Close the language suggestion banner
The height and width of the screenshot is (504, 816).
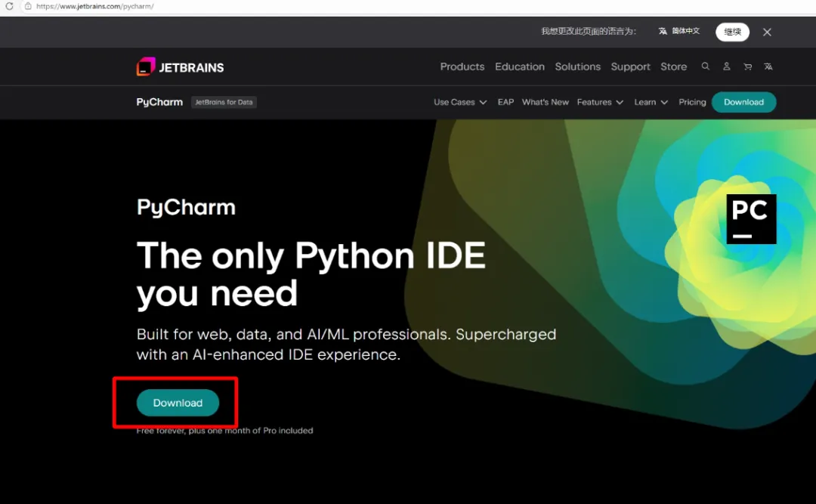click(x=767, y=32)
